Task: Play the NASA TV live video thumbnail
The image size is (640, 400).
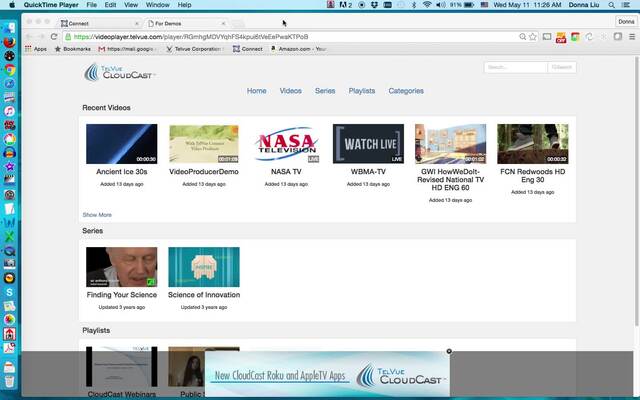Action: (286, 144)
